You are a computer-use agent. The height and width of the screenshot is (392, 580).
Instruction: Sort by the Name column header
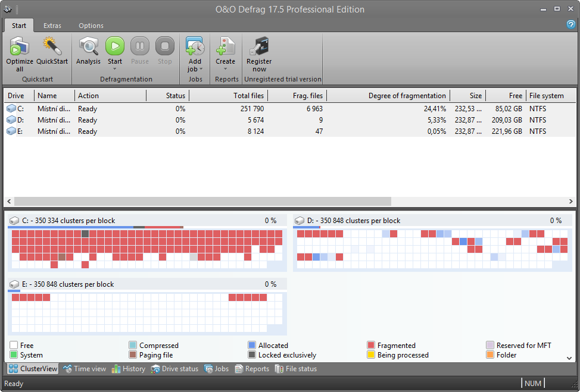54,96
